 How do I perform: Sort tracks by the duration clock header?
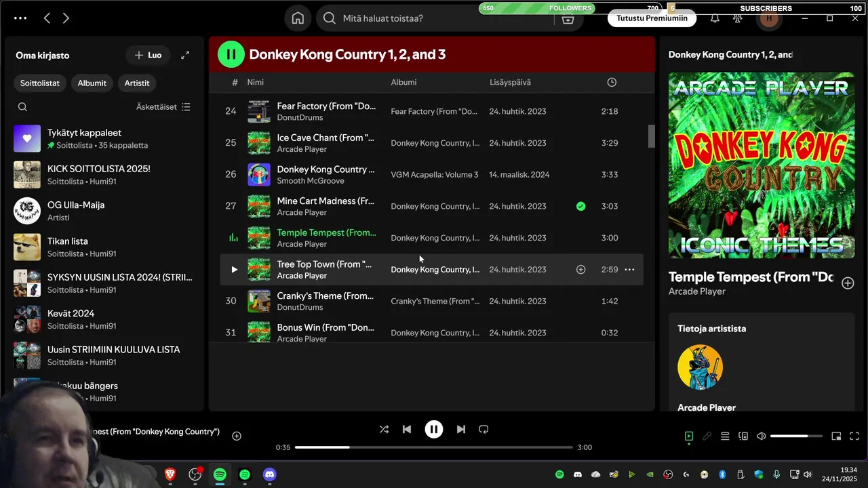612,82
